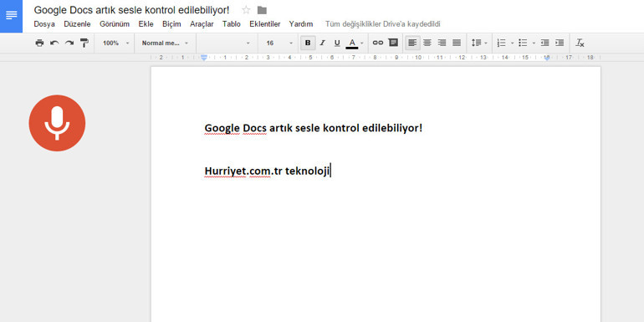Decrease the indent
Screen dimensions: 644x322
click(544, 43)
